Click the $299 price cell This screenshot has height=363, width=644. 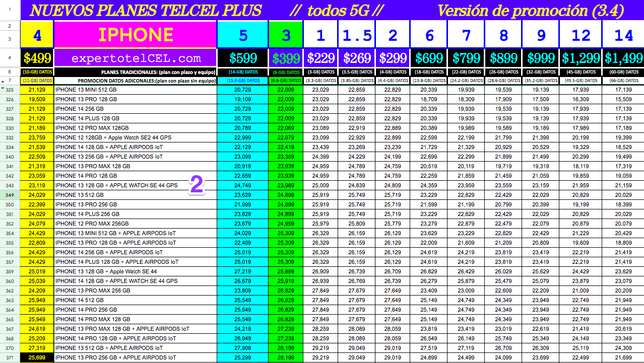point(393,58)
